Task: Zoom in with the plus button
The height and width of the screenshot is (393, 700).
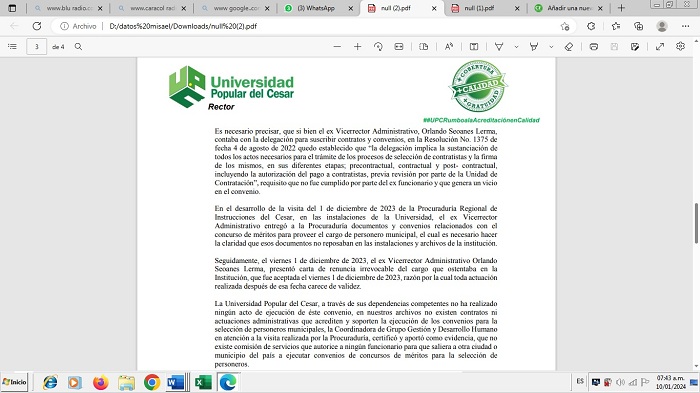Action: [358, 46]
